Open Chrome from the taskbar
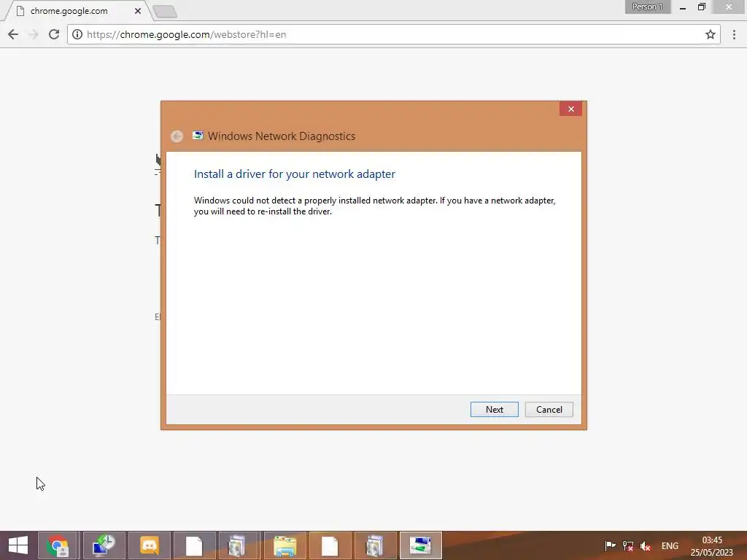This screenshot has height=560, width=747. point(57,545)
